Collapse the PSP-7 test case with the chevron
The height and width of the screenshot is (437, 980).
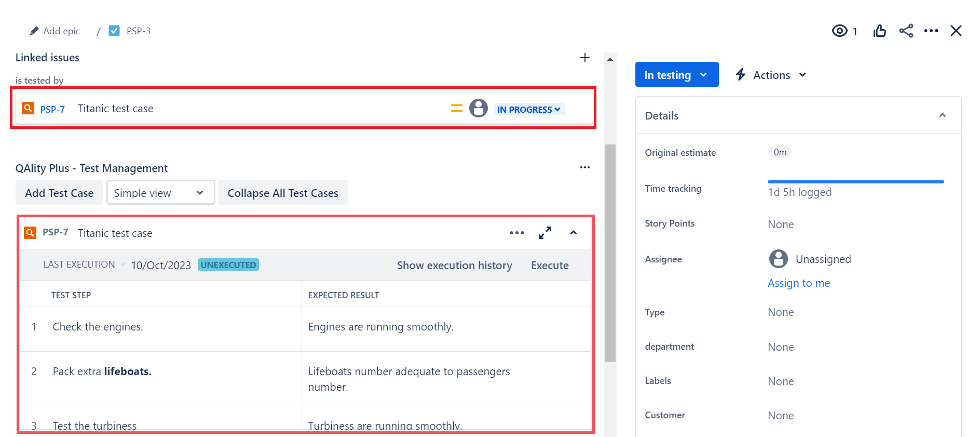pos(574,233)
